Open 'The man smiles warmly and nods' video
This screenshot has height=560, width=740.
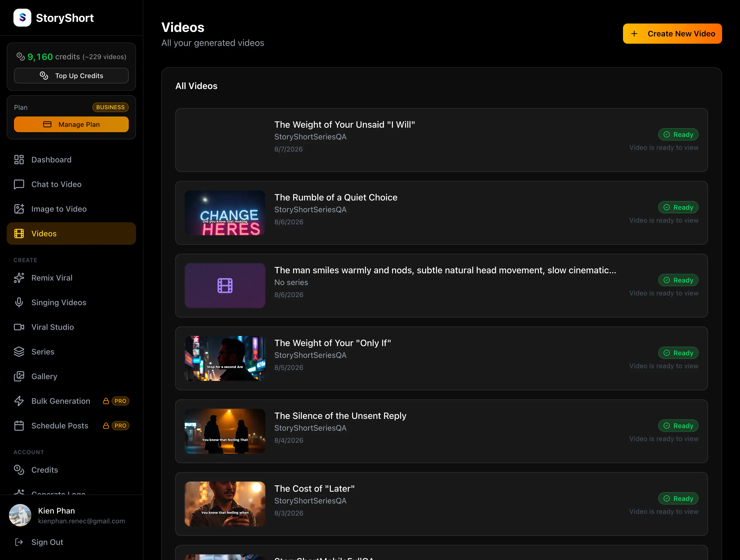pyautogui.click(x=442, y=286)
